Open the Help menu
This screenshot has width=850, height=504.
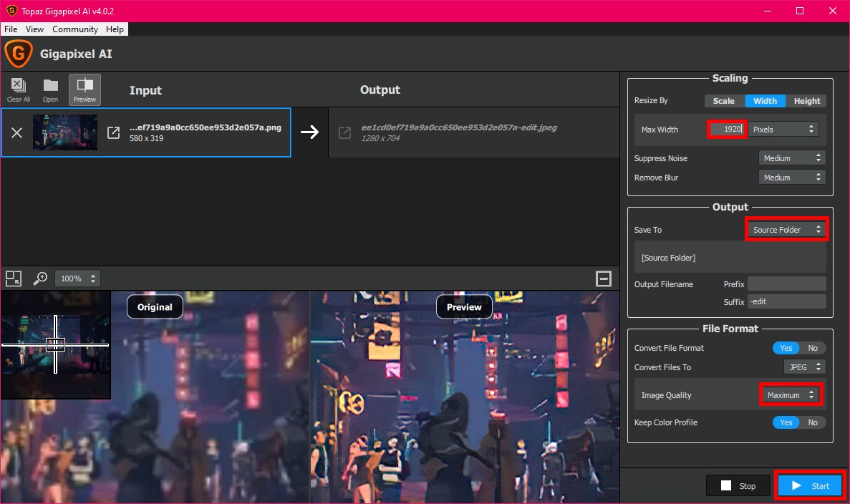tap(115, 29)
